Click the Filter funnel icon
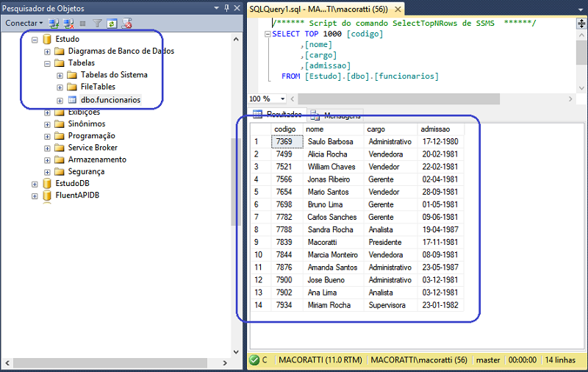Viewport: 588px width, 372px height. (98, 24)
